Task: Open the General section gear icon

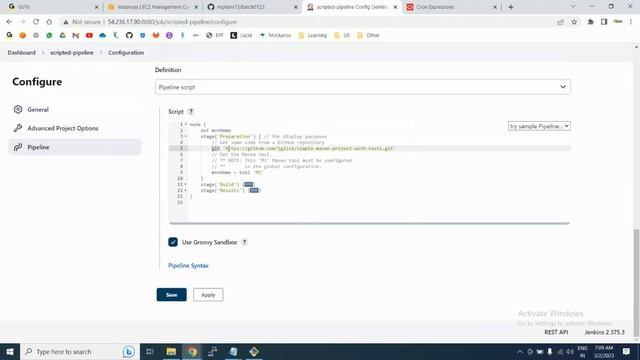Action: (18, 109)
